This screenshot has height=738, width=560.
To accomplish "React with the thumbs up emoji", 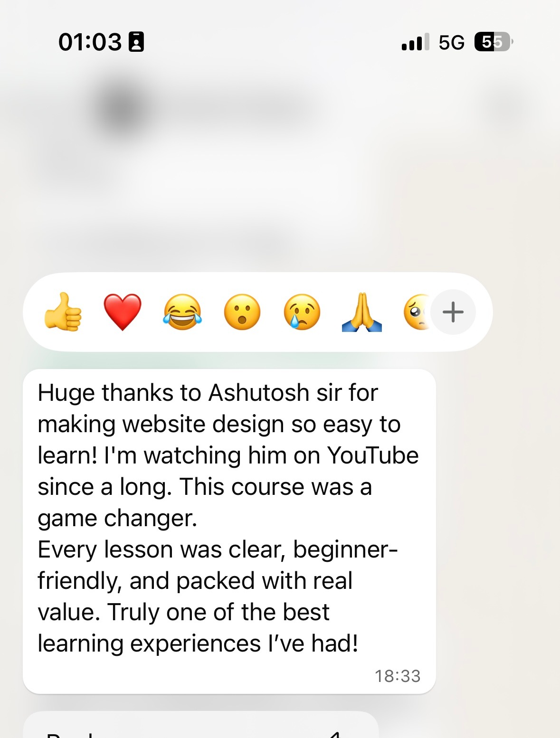I will pos(63,312).
